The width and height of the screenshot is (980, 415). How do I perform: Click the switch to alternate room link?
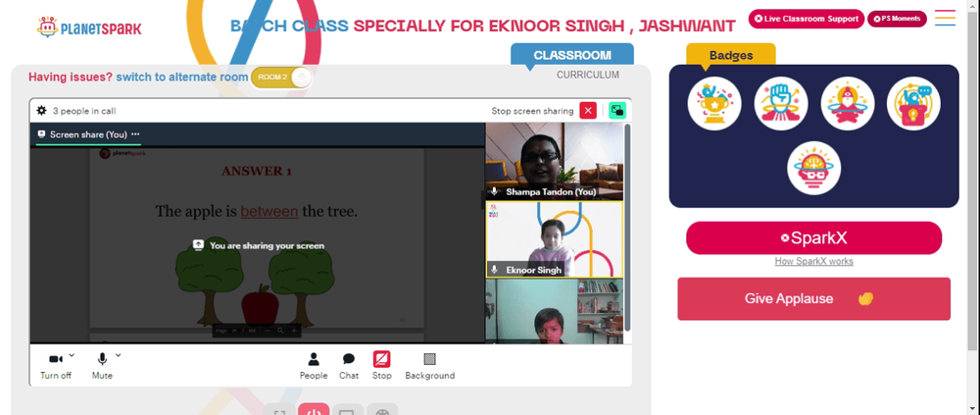(182, 77)
